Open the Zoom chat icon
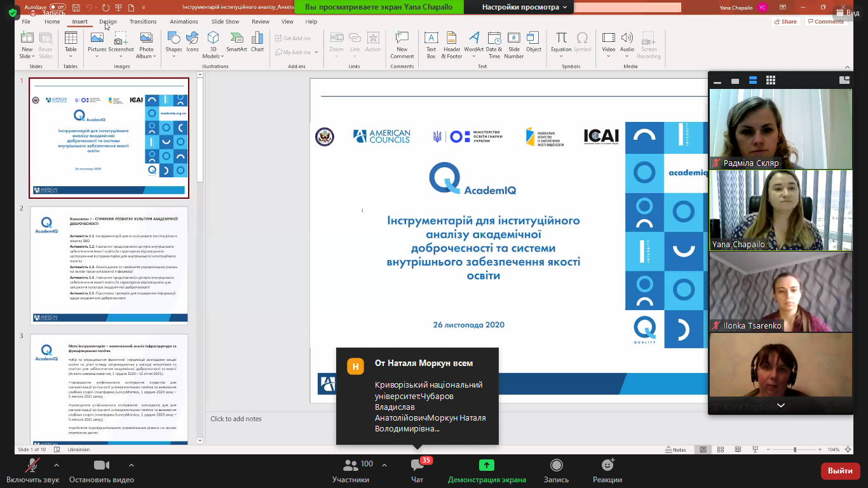 [417, 469]
